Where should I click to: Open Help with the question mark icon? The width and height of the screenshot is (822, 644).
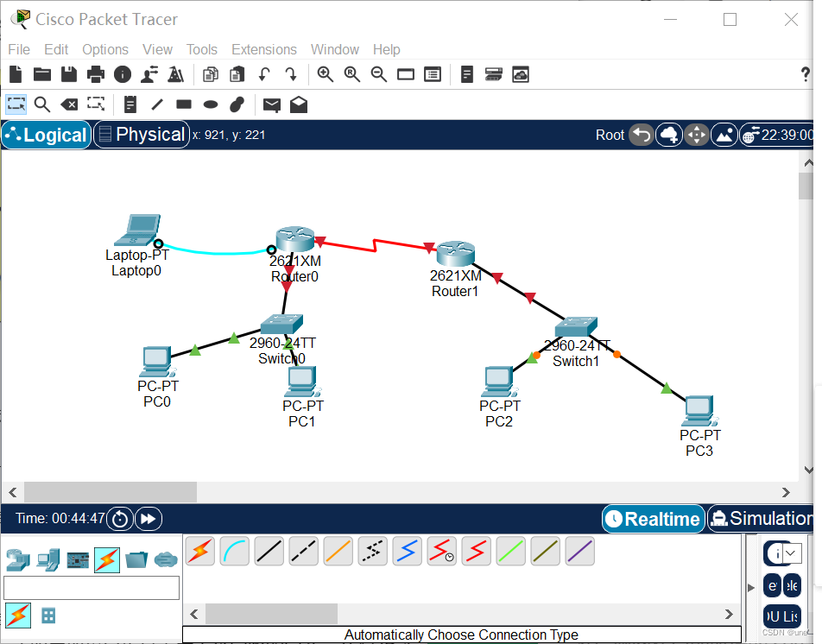[x=806, y=74]
